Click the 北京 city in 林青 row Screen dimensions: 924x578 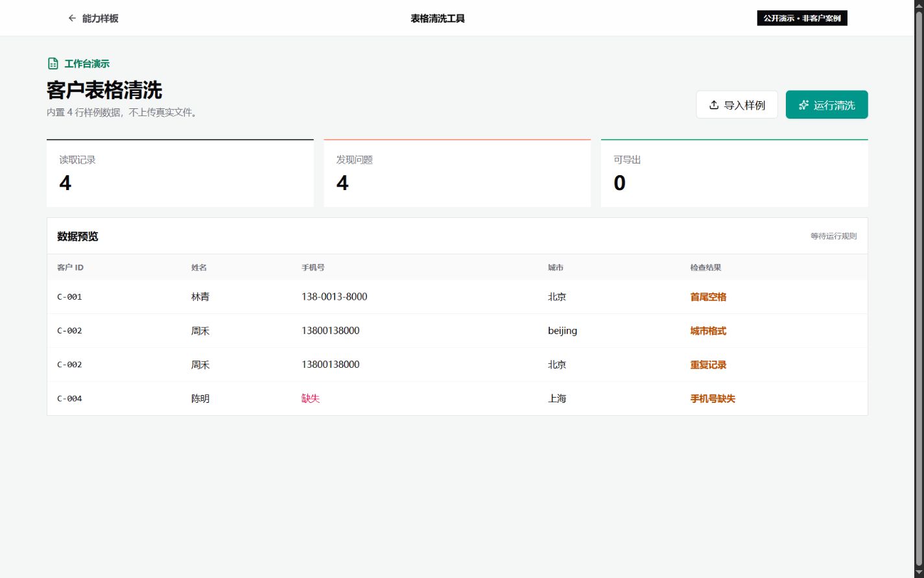click(x=557, y=296)
